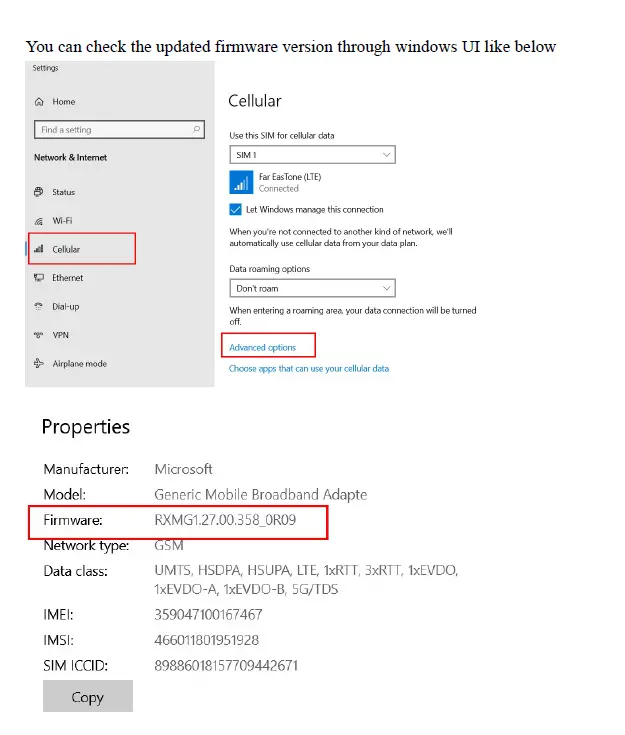Click the Manufacturer value Microsoft

[183, 469]
